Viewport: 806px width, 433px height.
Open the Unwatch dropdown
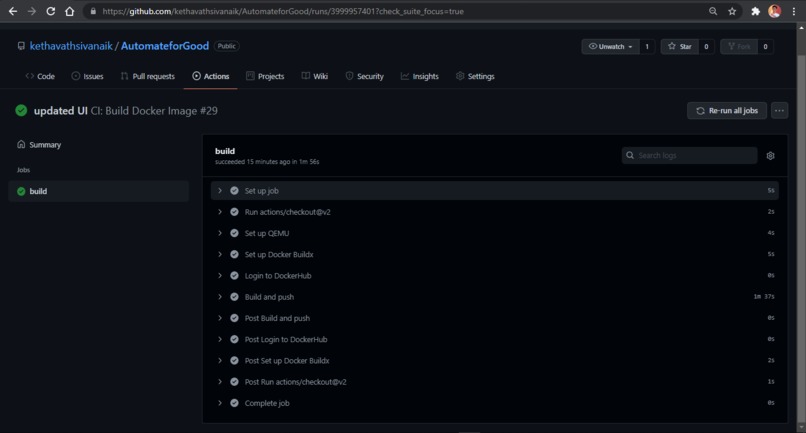610,46
